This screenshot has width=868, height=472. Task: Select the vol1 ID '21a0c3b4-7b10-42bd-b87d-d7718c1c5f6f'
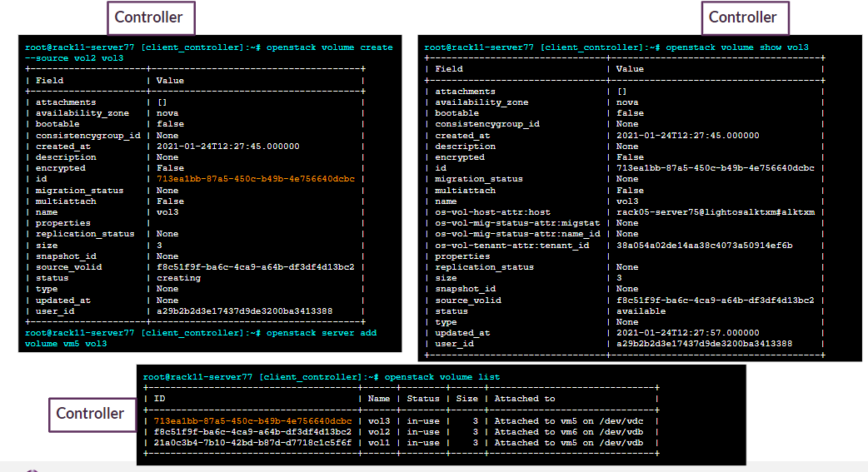click(252, 443)
